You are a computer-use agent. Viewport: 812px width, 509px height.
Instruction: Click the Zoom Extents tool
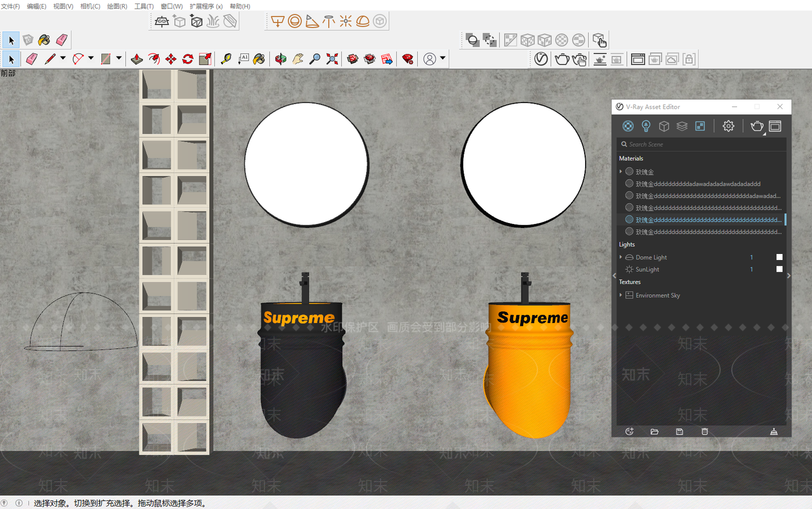(x=332, y=59)
